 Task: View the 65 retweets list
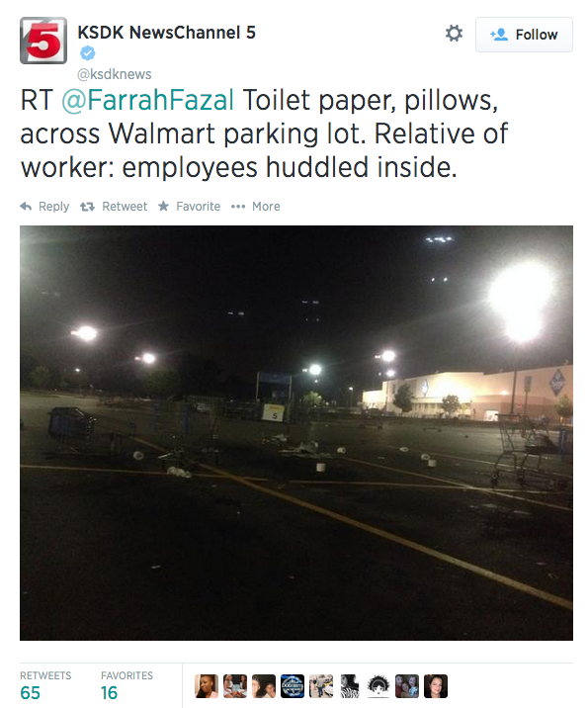click(x=45, y=686)
